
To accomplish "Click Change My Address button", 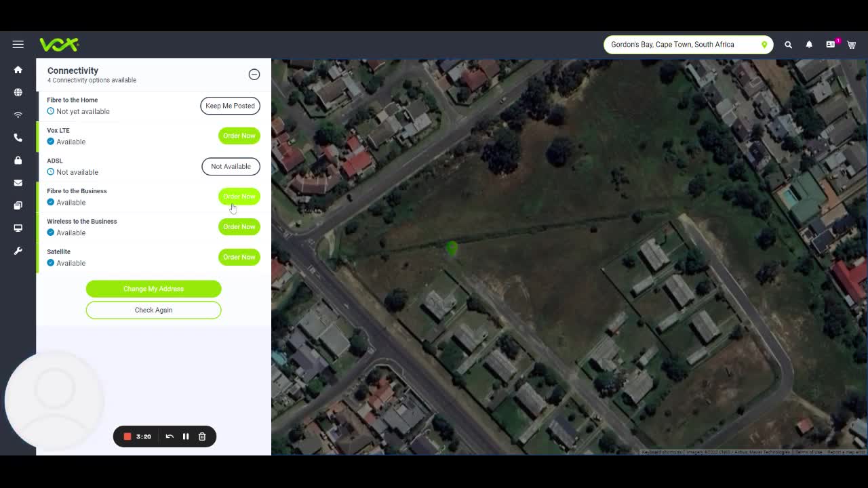I will pyautogui.click(x=153, y=289).
